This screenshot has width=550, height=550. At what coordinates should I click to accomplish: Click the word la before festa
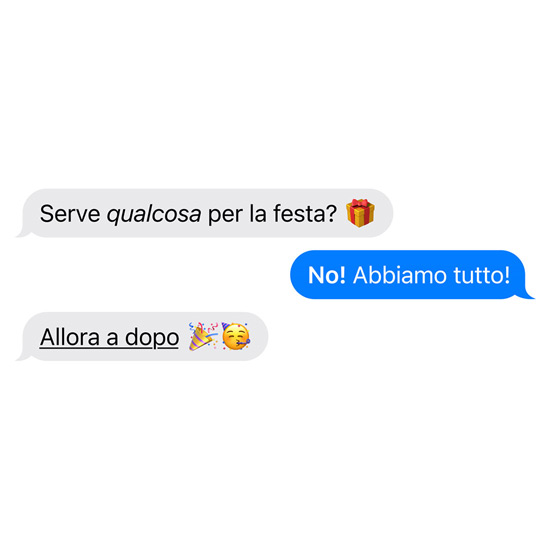[x=258, y=213]
